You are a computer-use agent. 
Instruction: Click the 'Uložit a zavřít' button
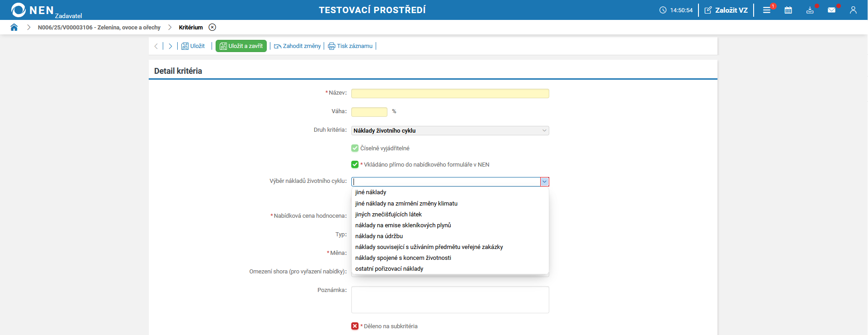click(241, 46)
